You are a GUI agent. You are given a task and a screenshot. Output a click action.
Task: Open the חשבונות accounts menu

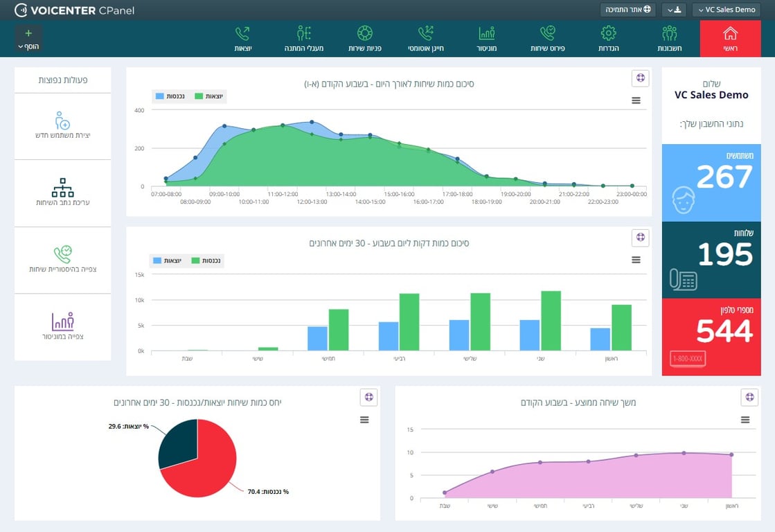pos(669,39)
